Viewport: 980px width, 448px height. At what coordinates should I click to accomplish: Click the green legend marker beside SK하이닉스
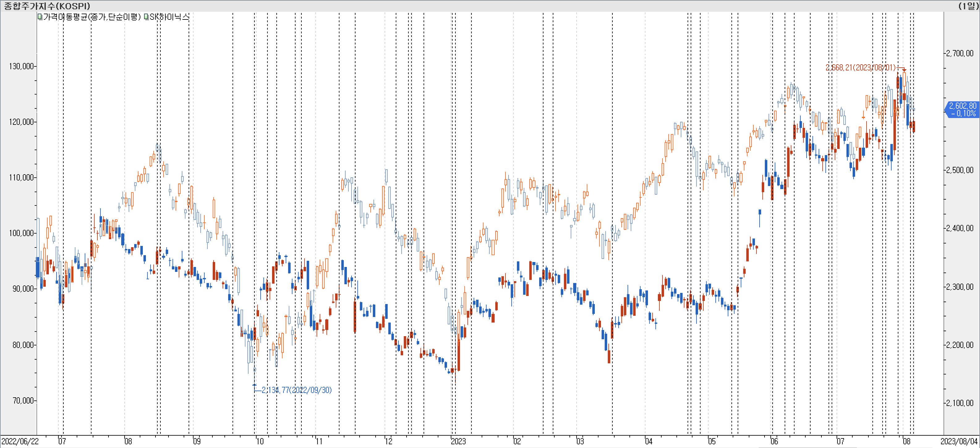(x=147, y=17)
